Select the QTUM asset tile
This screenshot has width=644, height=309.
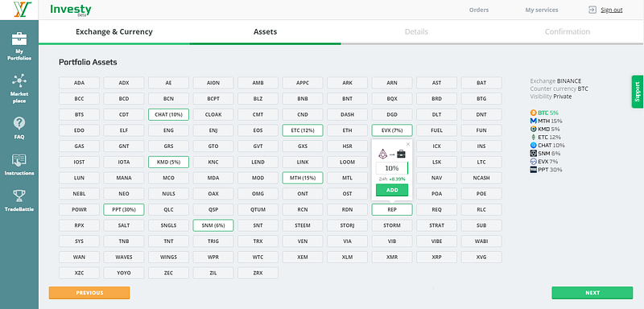click(x=258, y=210)
